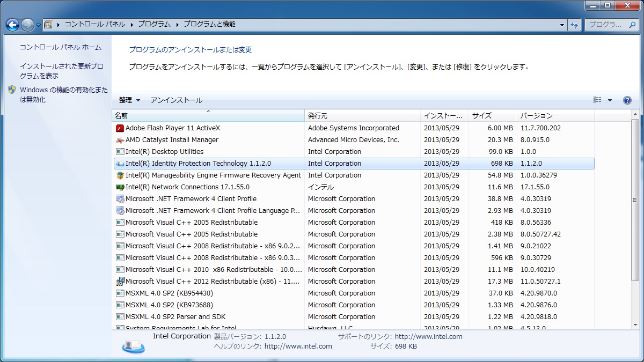The height and width of the screenshot is (362, 644).
Task: Click the コントロール パネル breadcrumb segment
Action: coord(95,24)
